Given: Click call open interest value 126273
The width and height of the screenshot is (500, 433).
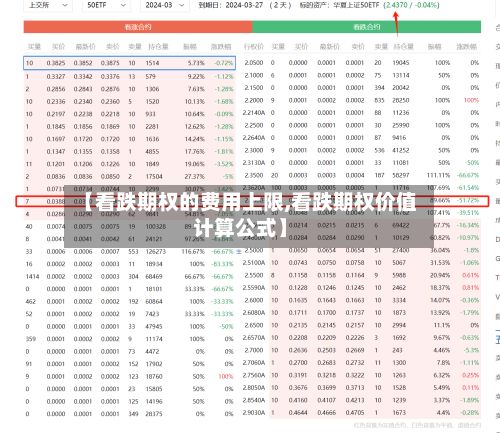Looking at the screenshot, I should (x=155, y=251).
